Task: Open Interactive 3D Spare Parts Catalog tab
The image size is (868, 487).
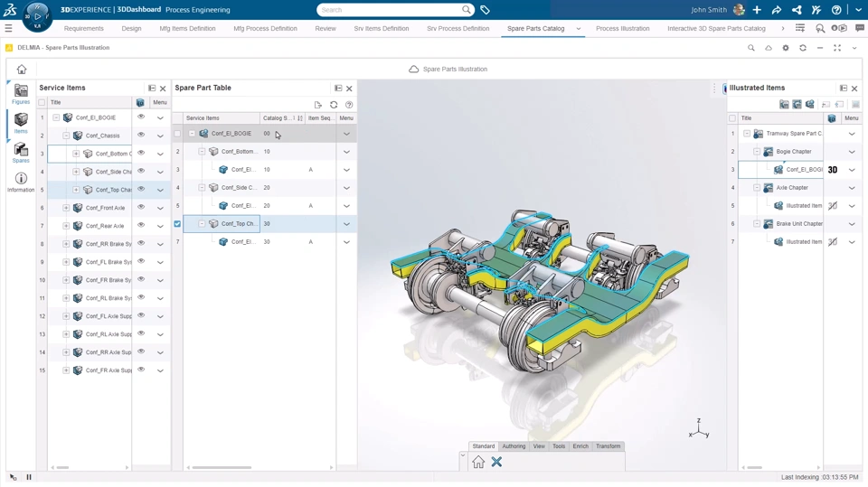Action: pos(716,28)
